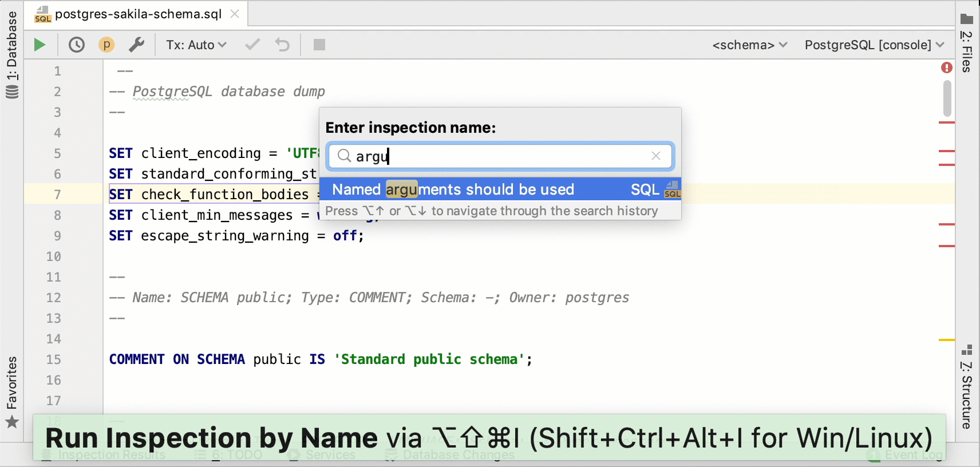This screenshot has height=467, width=980.
Task: Open the Tx: Auto transaction mode dropdown
Action: click(196, 45)
